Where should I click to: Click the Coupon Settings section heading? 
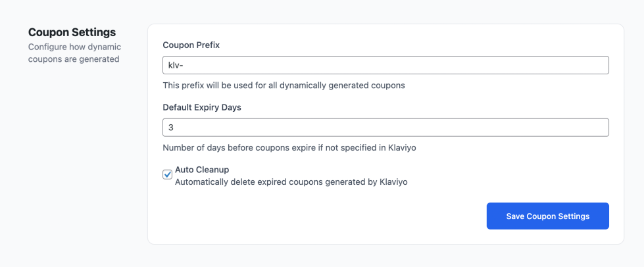[72, 32]
